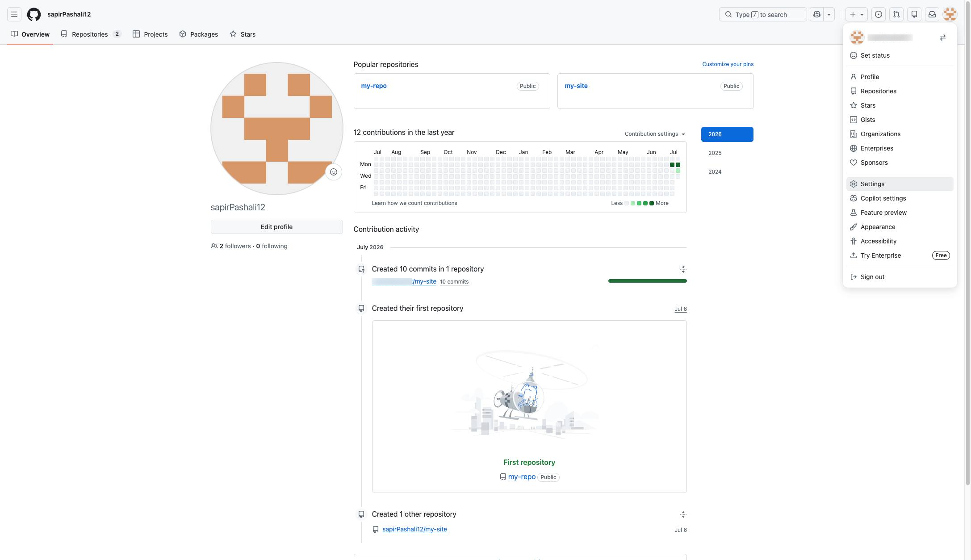Collapse the commits activity section
Image resolution: width=971 pixels, height=560 pixels.
pyautogui.click(x=683, y=269)
